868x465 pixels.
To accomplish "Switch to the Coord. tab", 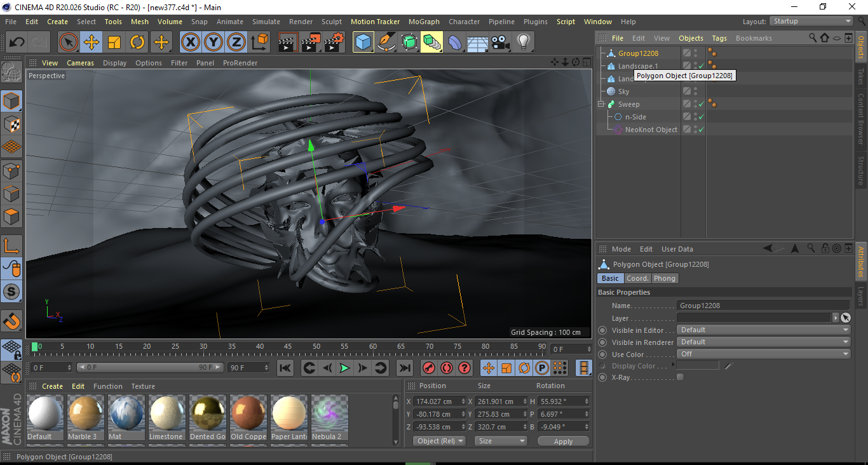I will 637,278.
